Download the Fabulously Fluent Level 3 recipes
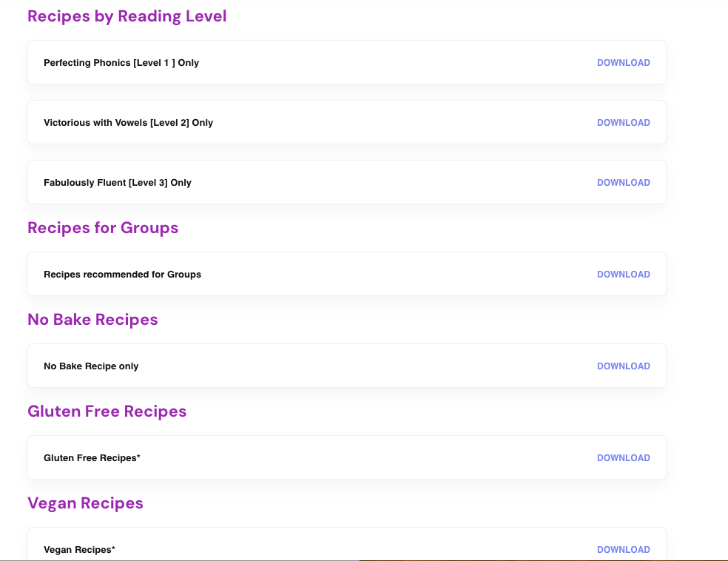 click(623, 183)
